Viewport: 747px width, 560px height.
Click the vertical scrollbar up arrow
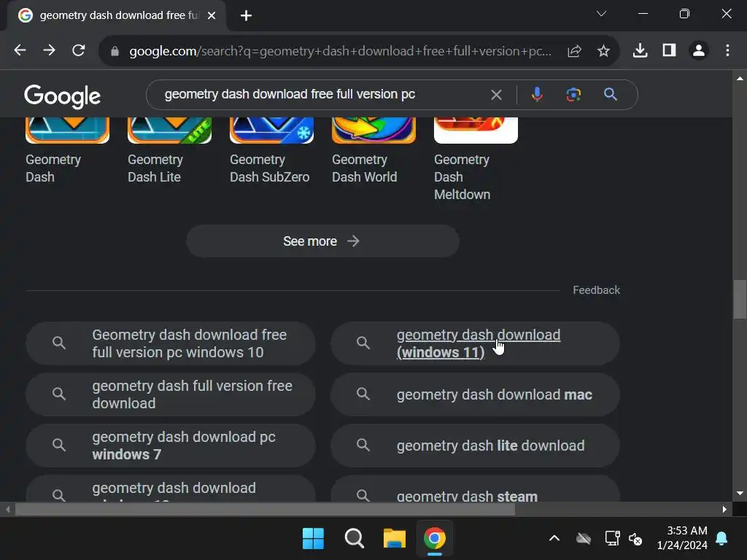[740, 78]
